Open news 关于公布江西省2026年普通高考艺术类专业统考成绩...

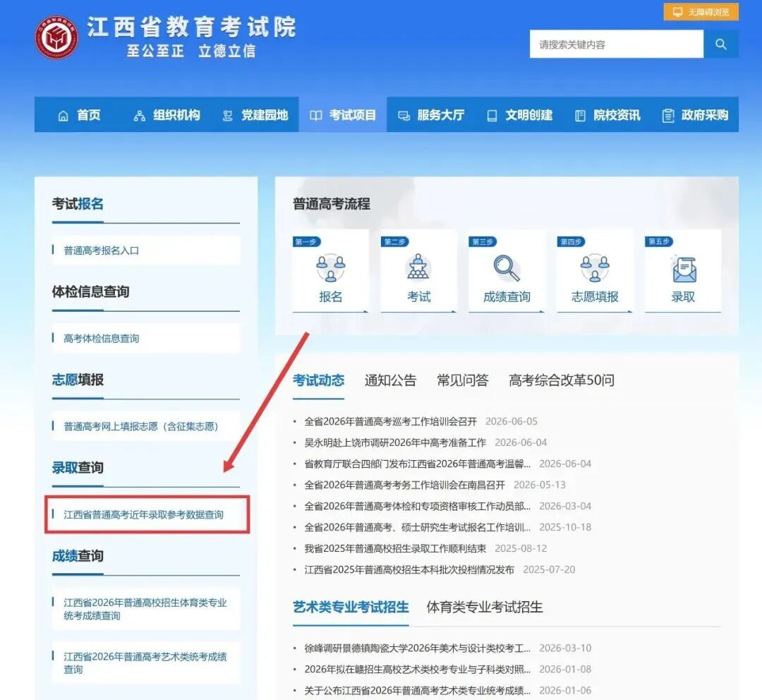pos(418,691)
